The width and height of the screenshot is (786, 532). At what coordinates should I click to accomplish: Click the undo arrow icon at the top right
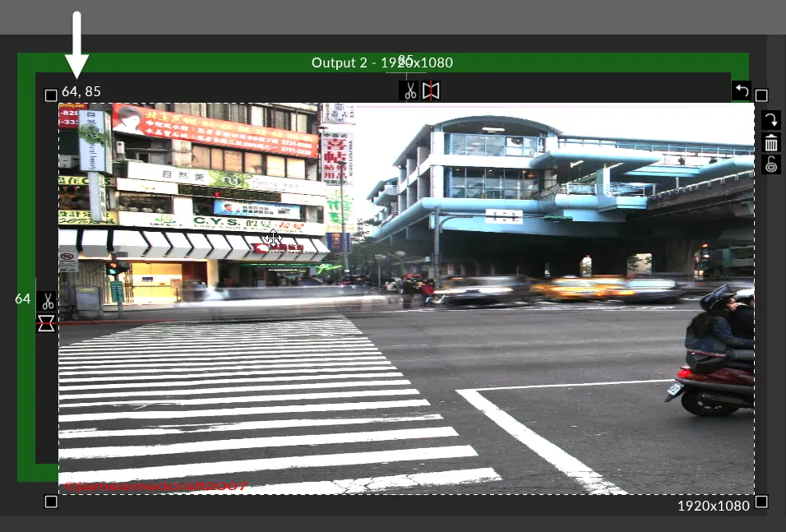click(x=742, y=90)
